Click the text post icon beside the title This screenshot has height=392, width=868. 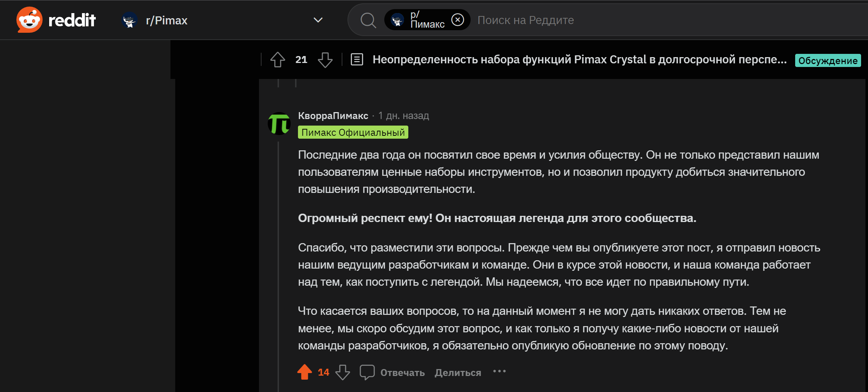tap(357, 59)
